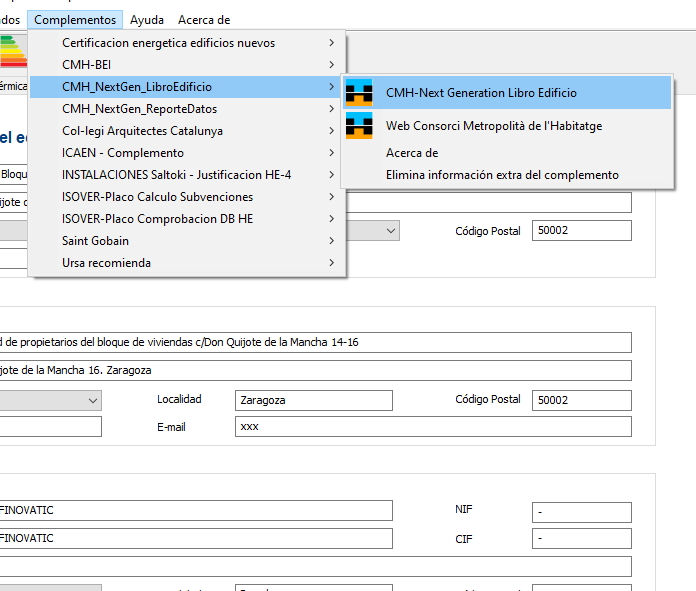Open the Complementos menu
696x591 pixels.
pos(76,19)
